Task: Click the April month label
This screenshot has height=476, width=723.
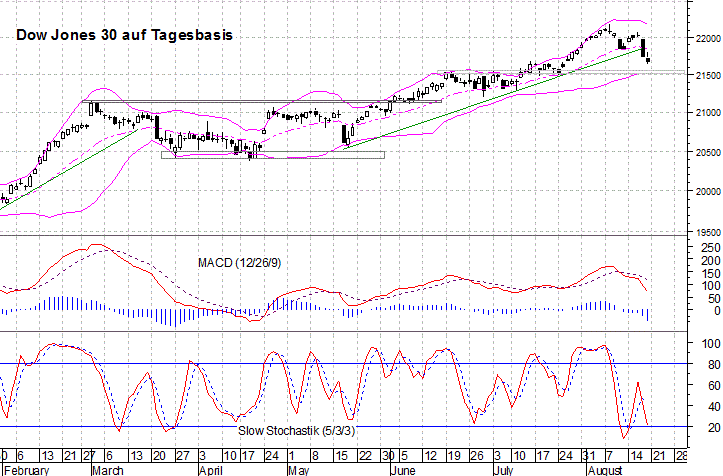Action: point(210,470)
